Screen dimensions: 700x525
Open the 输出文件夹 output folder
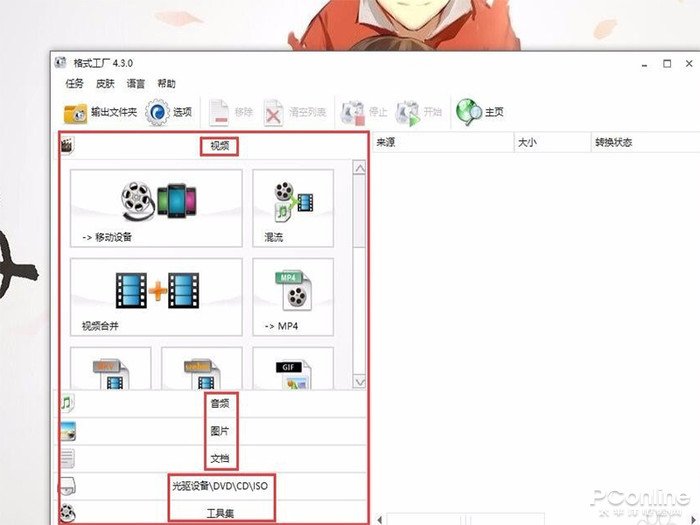(x=100, y=112)
